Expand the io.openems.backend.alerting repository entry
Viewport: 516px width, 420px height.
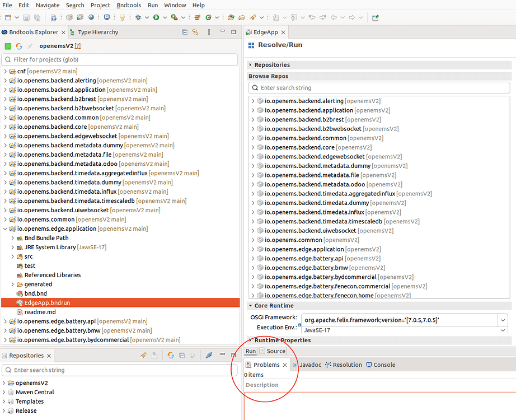[252, 101]
